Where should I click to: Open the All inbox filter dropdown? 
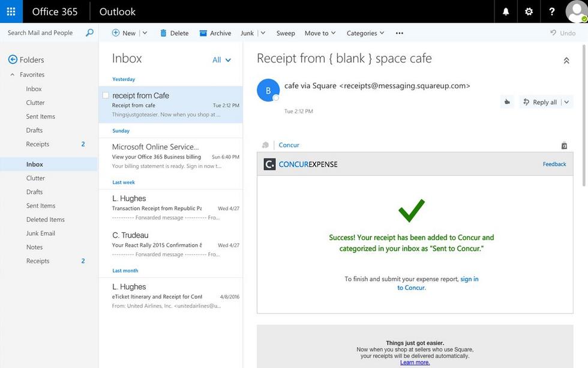221,59
